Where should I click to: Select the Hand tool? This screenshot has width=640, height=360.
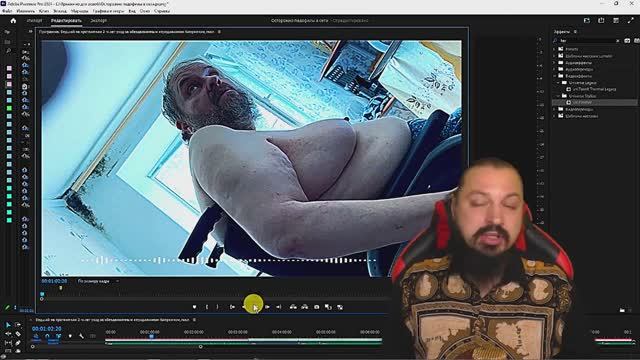click(18, 351)
